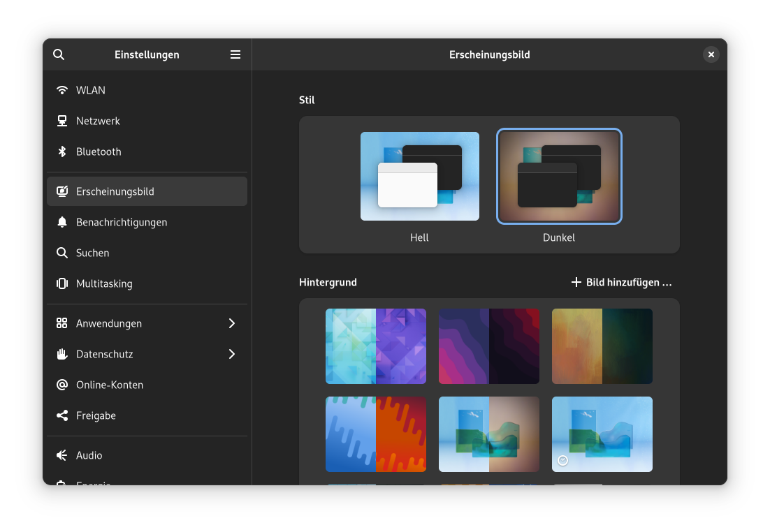Click the Multitasking icon
770x532 pixels.
(62, 283)
